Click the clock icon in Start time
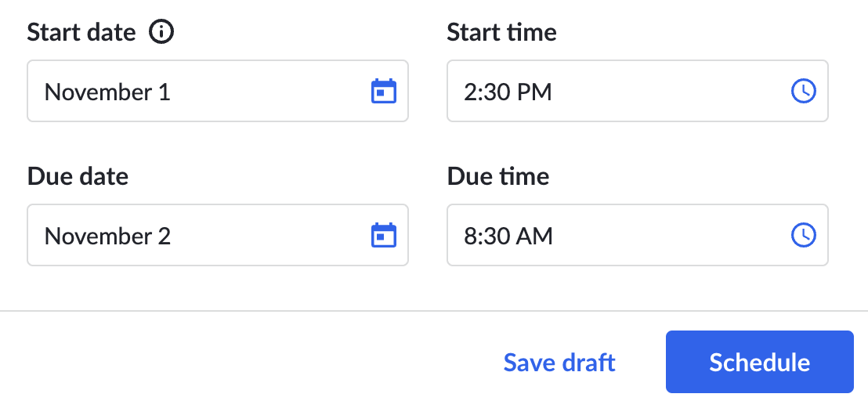Screen dimensions: 868x401 [x=803, y=91]
